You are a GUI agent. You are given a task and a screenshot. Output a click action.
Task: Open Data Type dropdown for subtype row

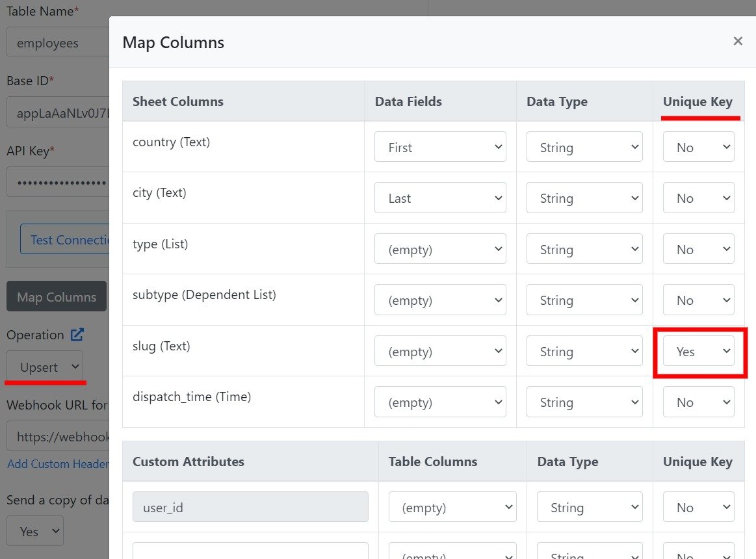click(584, 300)
